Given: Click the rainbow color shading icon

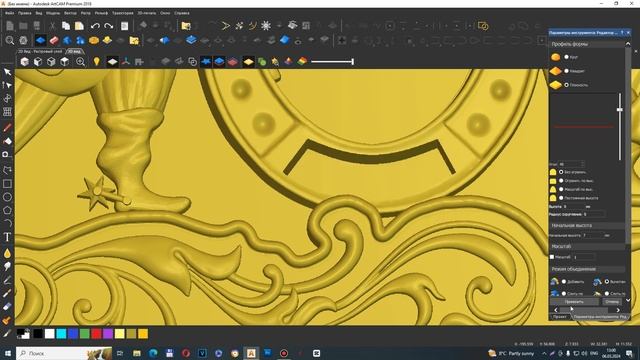Looking at the screenshot, I should (302, 62).
